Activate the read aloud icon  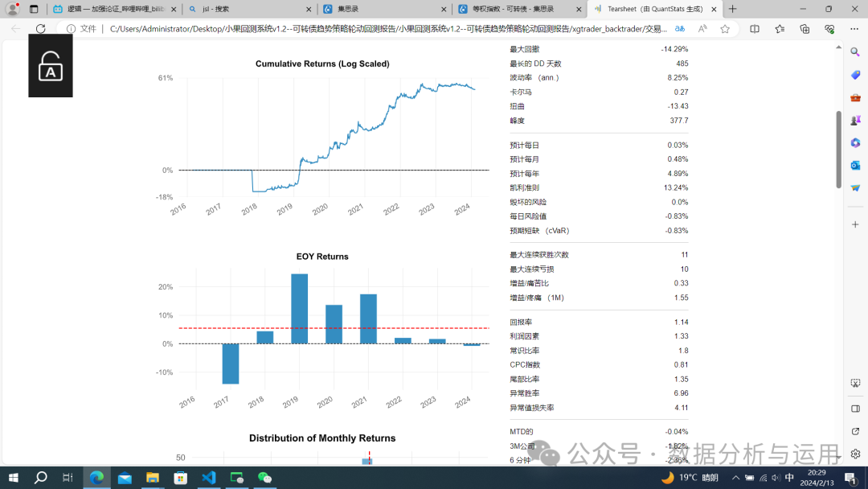click(x=702, y=29)
